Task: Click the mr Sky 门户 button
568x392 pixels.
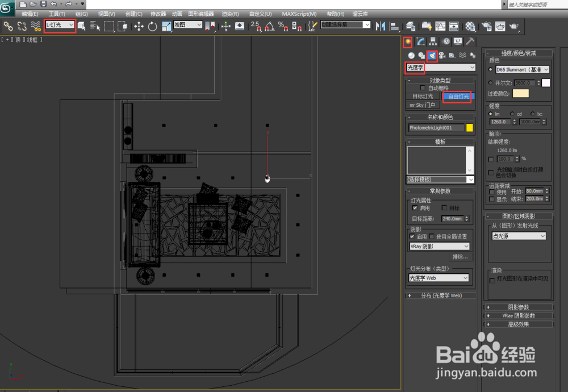Action: click(423, 105)
